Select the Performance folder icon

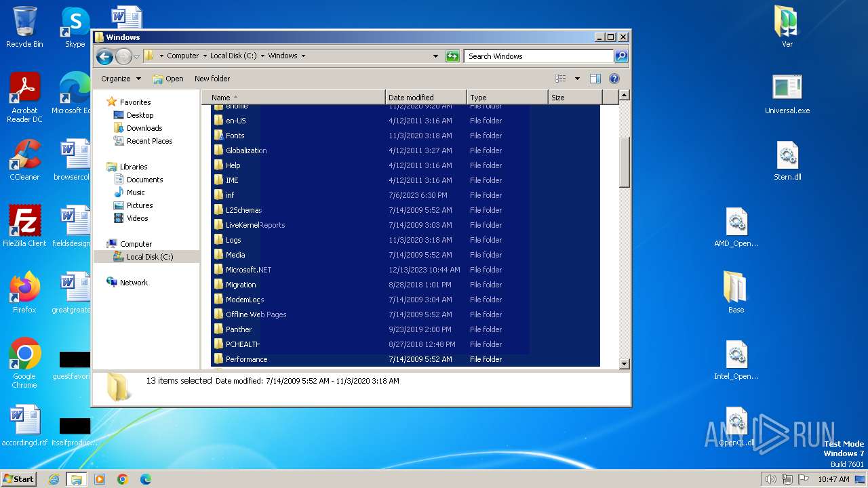click(218, 359)
